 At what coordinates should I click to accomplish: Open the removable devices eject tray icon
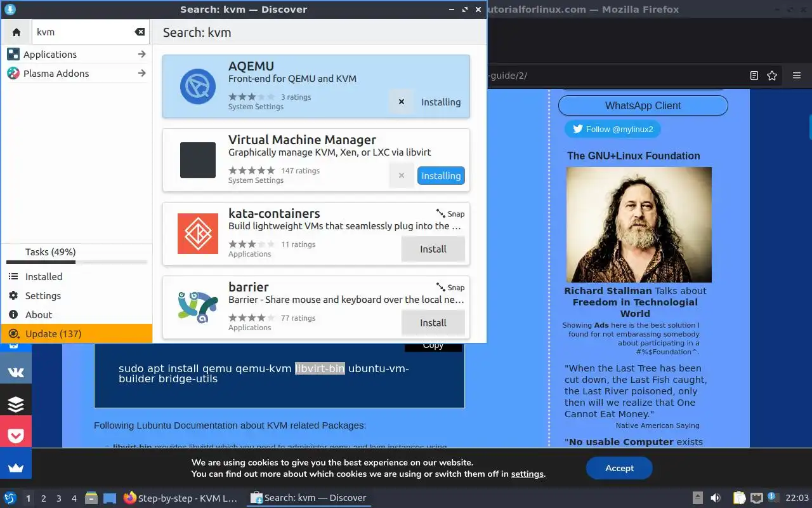coord(697,498)
